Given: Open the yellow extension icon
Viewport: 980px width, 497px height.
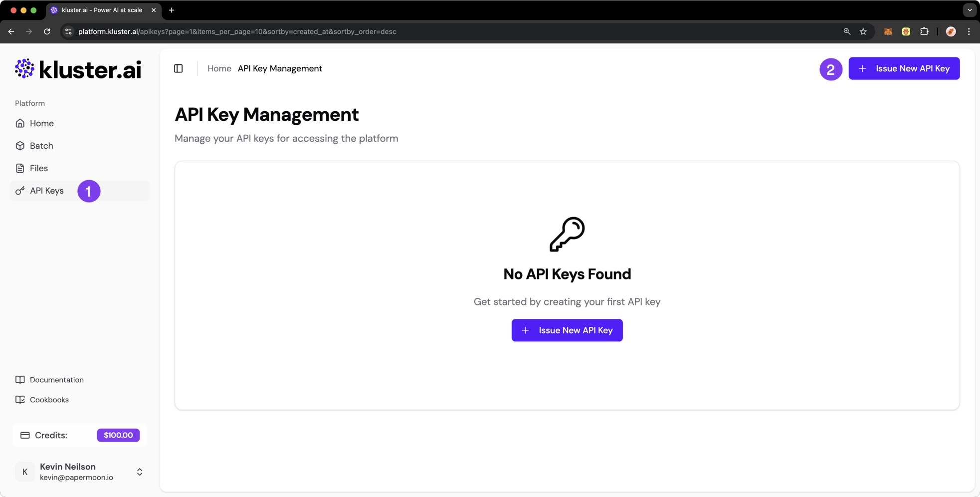Looking at the screenshot, I should click(x=906, y=31).
